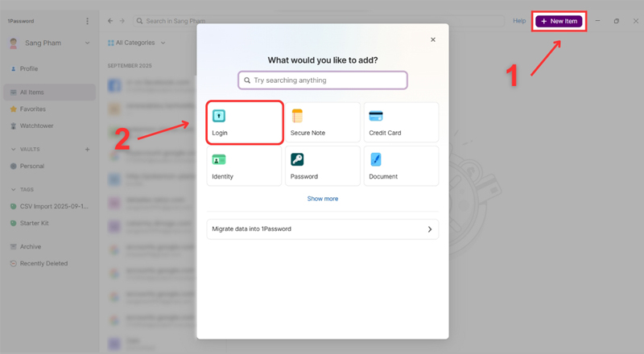Viewport: 644px width, 354px height.
Task: Collapse the Tags section
Action: coord(13,190)
